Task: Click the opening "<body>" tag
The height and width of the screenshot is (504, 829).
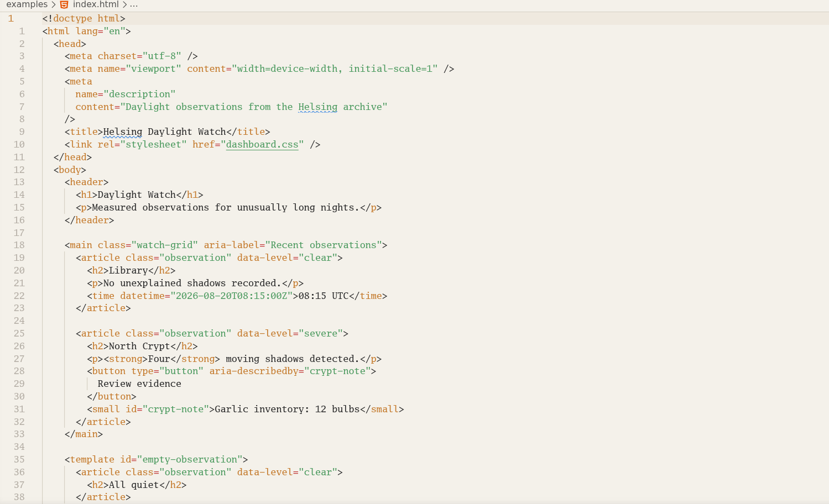Action: [70, 170]
